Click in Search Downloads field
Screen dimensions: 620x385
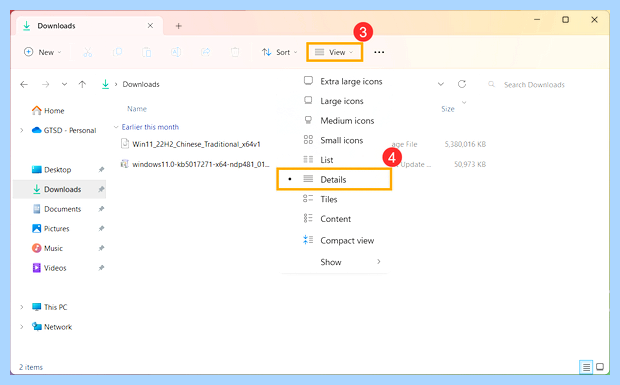534,85
